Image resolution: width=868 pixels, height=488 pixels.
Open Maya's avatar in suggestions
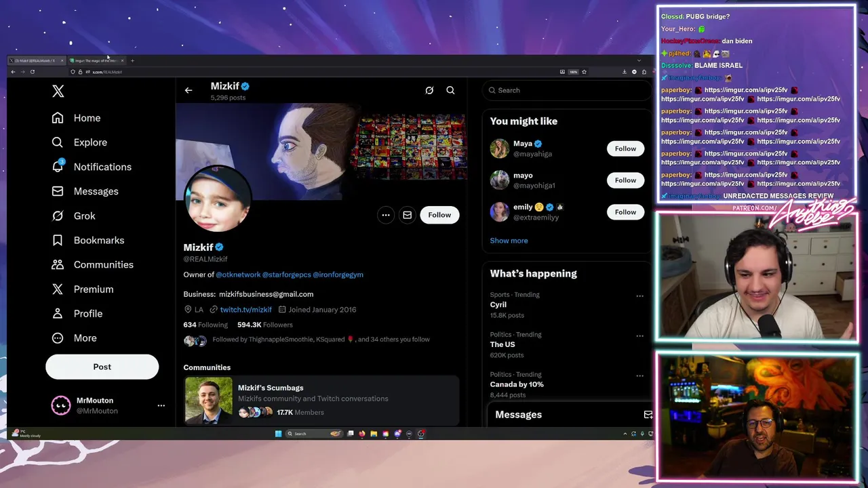point(500,148)
